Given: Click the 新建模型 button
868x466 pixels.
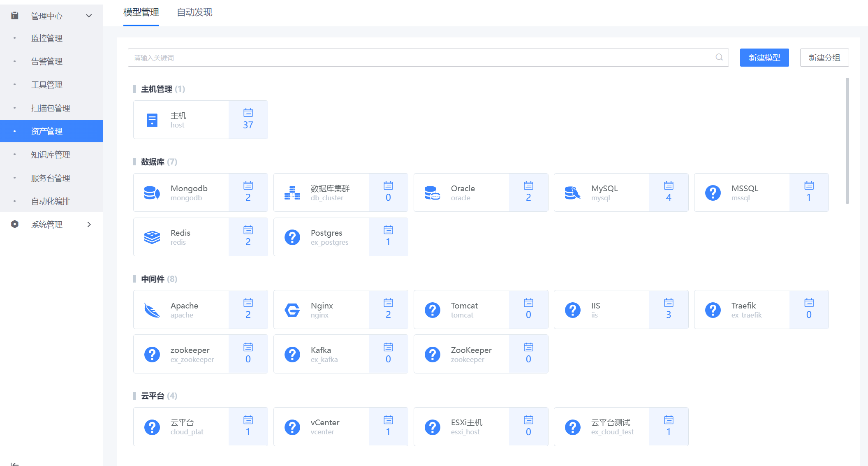Looking at the screenshot, I should pyautogui.click(x=764, y=58).
